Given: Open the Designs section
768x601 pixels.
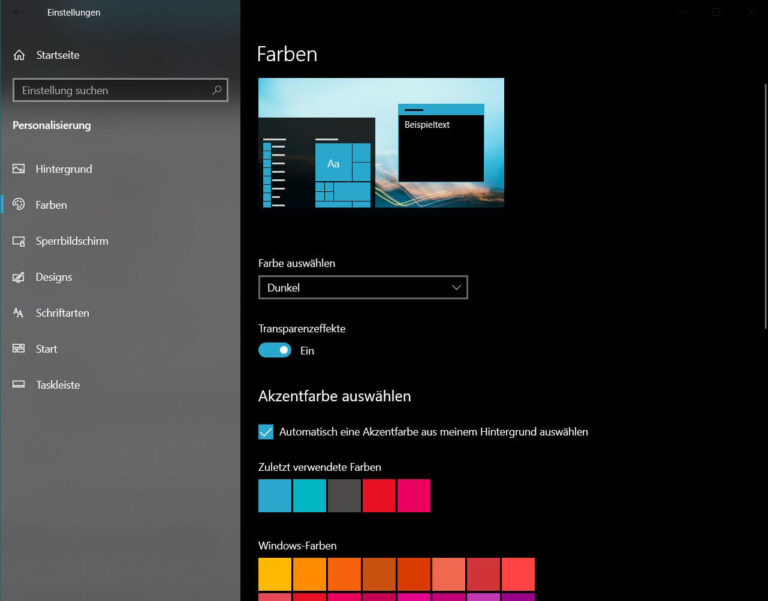Looking at the screenshot, I should coord(120,277).
